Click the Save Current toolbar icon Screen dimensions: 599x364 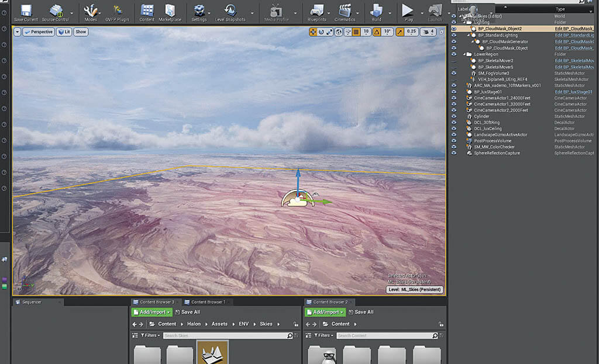click(x=26, y=11)
